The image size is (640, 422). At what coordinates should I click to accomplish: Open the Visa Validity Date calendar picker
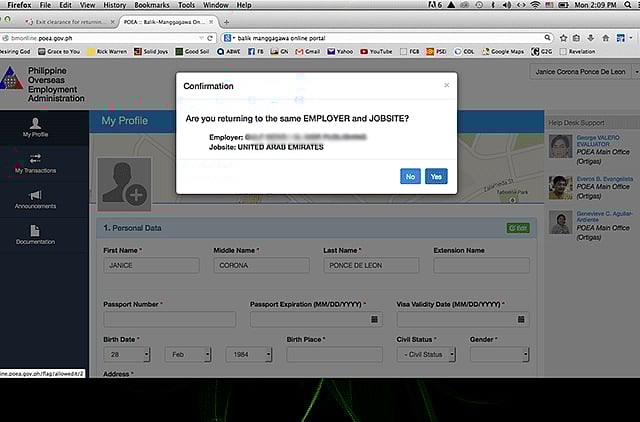point(520,320)
